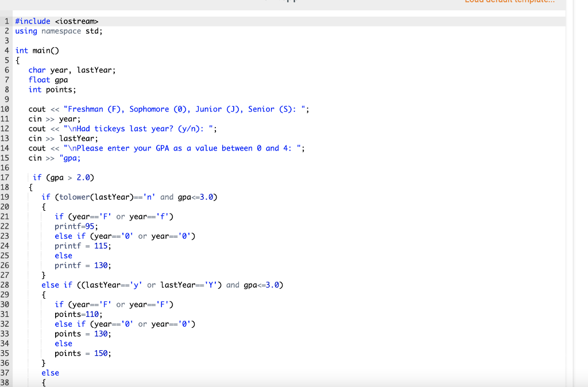Click the 'points = 150;' statement
Viewport: 588px width, 387px height.
click(83, 353)
